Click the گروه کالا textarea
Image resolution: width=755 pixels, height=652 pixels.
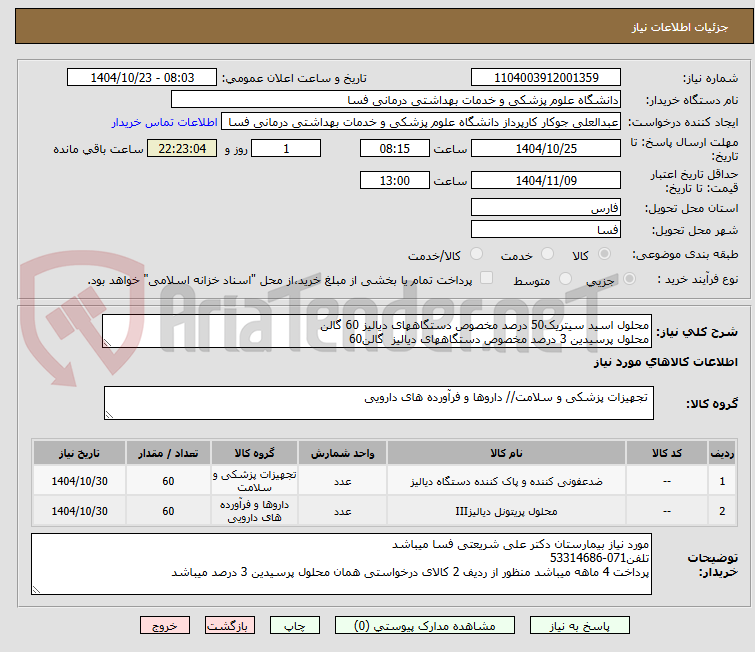pyautogui.click(x=378, y=403)
